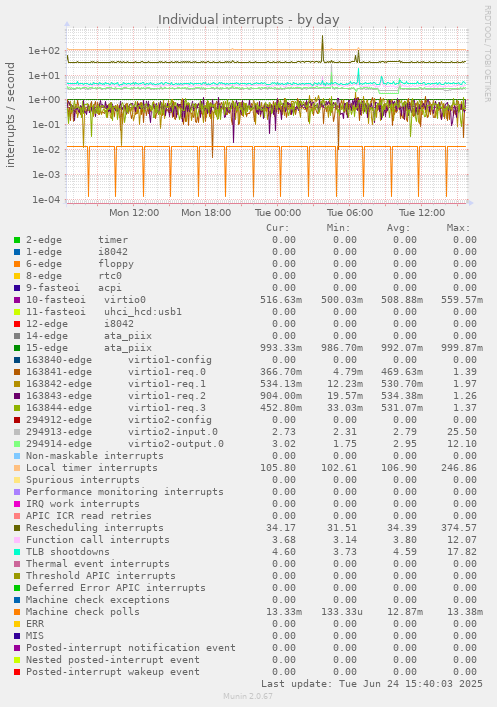This screenshot has height=707, width=497.
Task: Click the Function call interrupts pink swatch
Action: tap(17, 540)
